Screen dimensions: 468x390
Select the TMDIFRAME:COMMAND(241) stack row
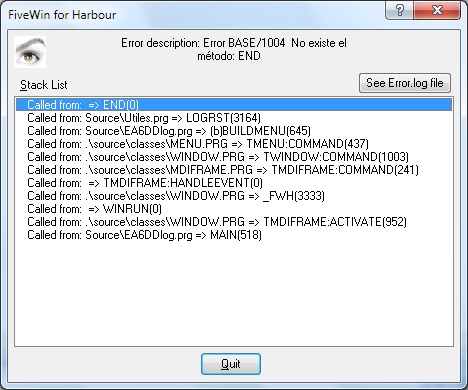(x=234, y=170)
